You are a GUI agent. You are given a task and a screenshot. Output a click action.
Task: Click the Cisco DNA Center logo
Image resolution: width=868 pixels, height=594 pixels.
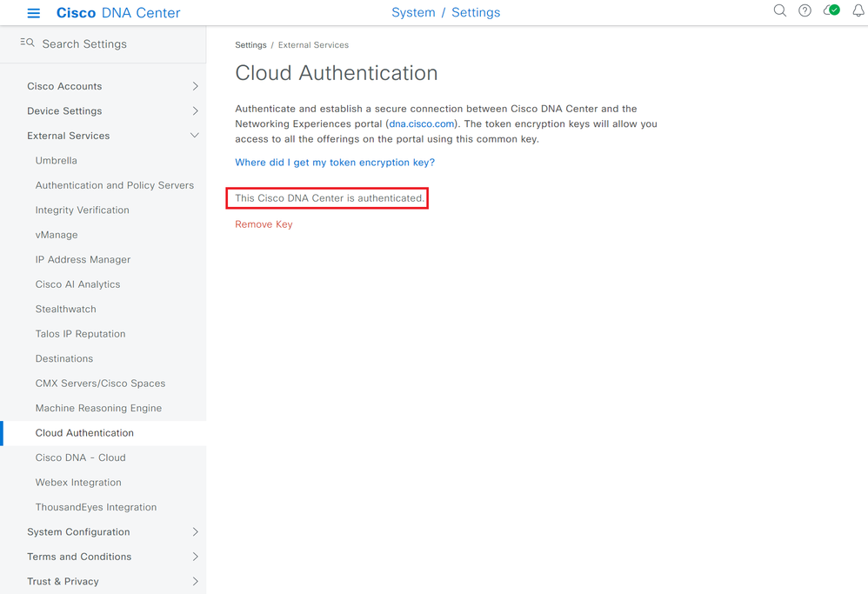click(118, 13)
